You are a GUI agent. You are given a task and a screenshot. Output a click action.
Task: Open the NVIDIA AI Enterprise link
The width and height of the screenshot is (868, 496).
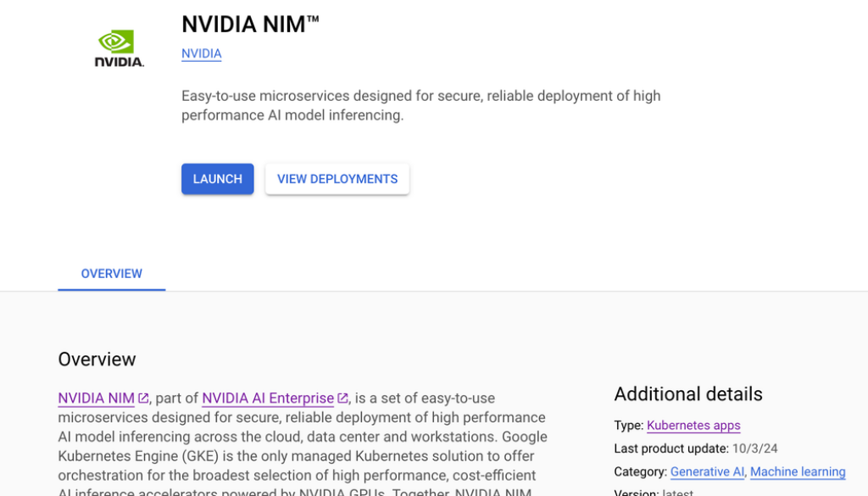coord(268,398)
